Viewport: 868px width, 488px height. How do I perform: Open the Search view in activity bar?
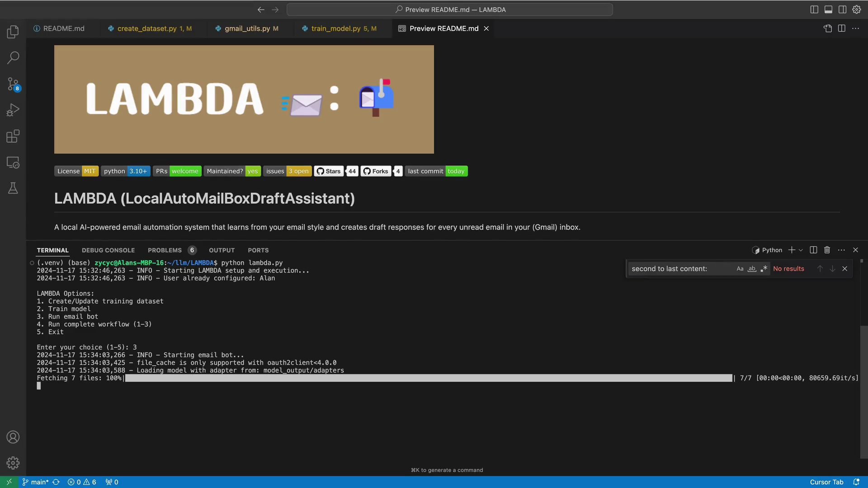[x=13, y=58]
